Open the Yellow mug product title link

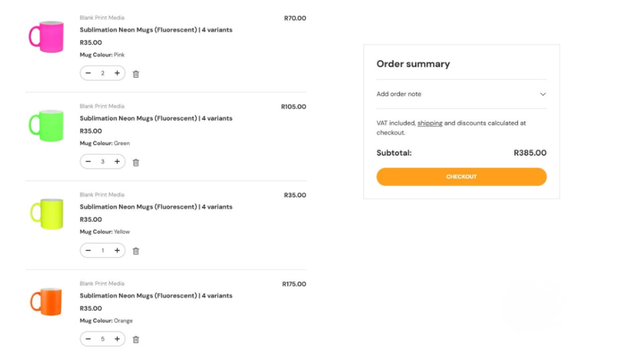click(x=156, y=207)
